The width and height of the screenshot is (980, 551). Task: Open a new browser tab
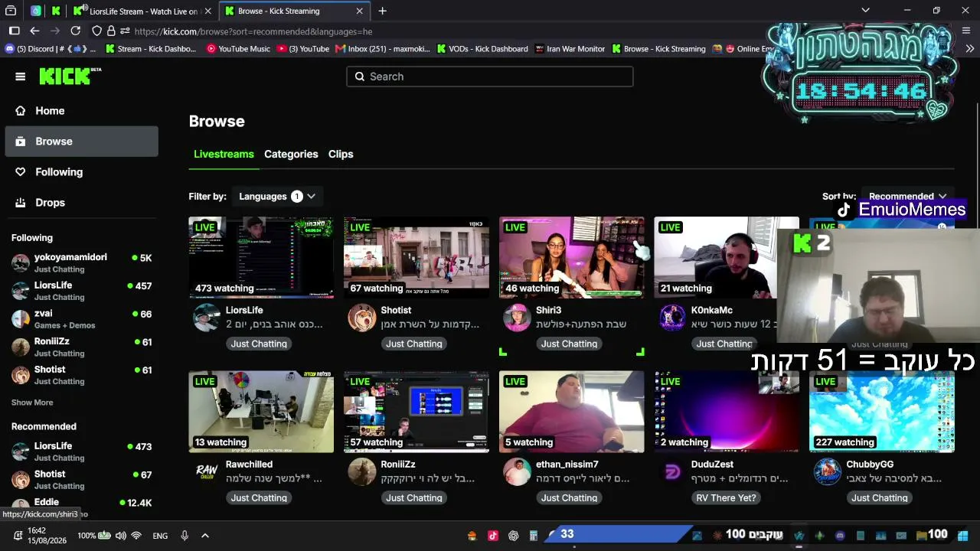click(x=382, y=11)
